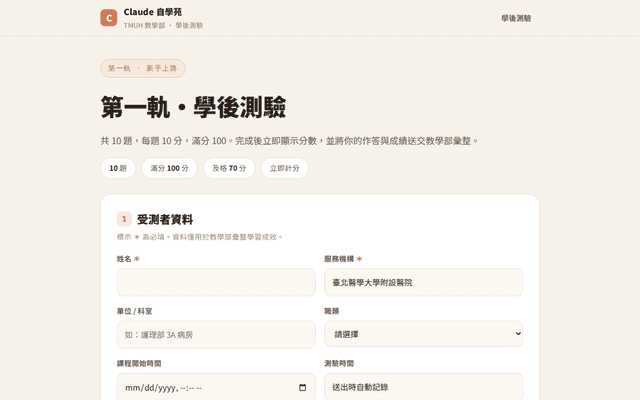Focus the 姓名 input field
Screen dimensions: 640x400
click(x=216, y=282)
